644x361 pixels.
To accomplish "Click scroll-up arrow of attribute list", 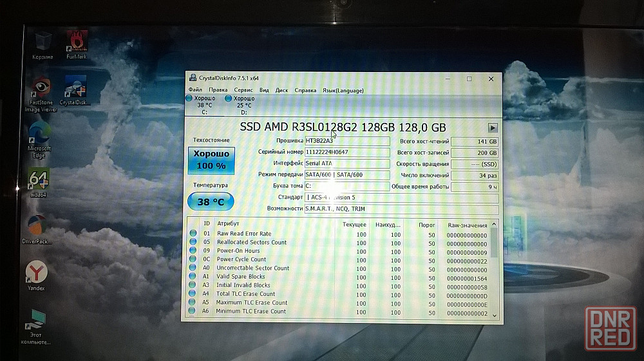I will click(495, 225).
